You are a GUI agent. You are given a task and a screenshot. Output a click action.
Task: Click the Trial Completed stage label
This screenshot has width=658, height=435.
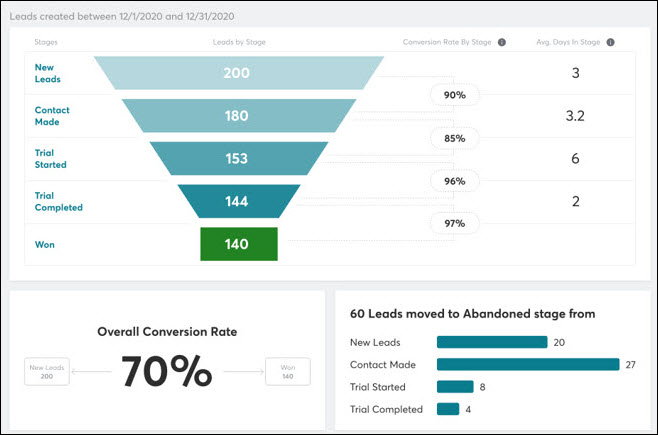click(58, 201)
